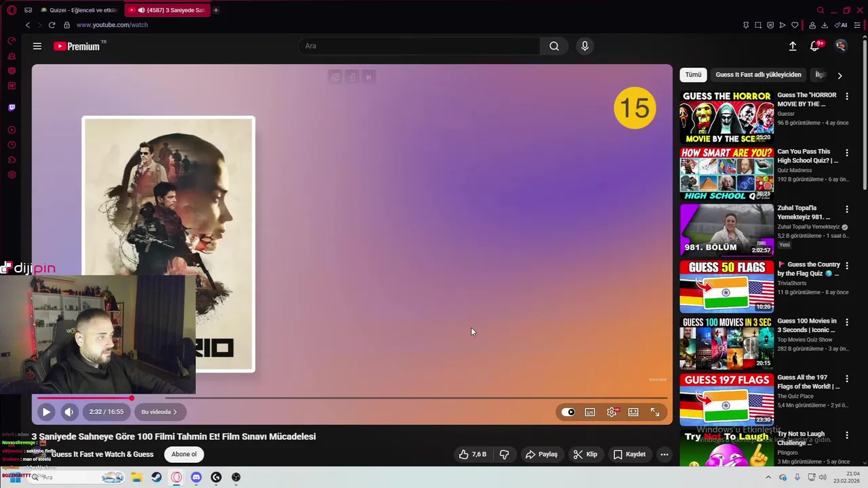
Task: Open options for Guess All the 197
Action: (x=846, y=379)
